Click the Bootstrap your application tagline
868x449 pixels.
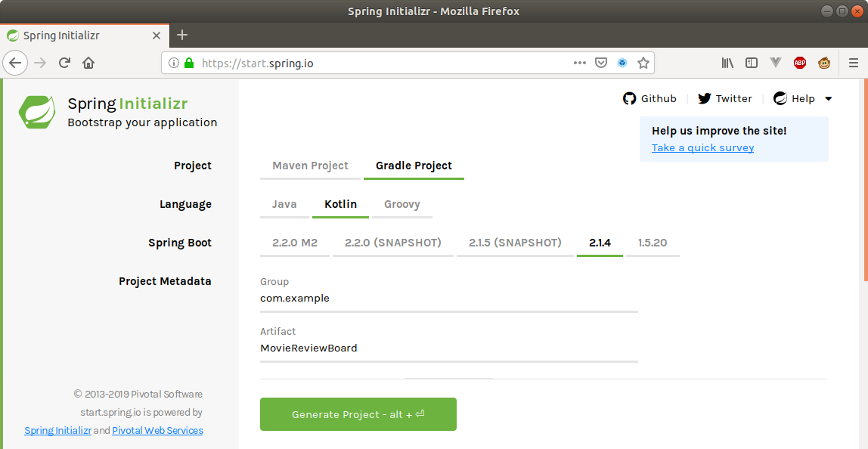pyautogui.click(x=142, y=123)
